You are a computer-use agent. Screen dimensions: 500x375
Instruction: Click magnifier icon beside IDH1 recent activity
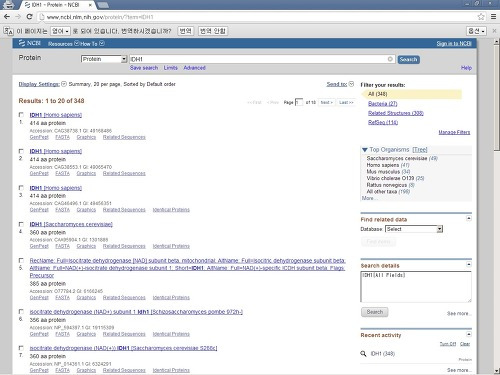[x=363, y=354]
